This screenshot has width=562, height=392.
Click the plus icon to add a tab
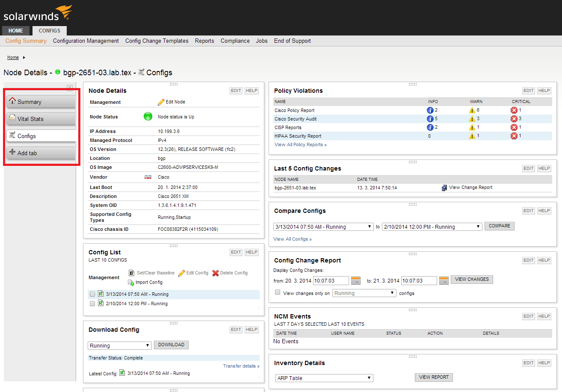point(12,152)
